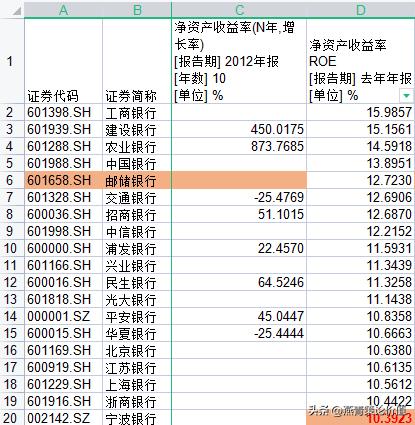Select cell with value 45.0447
This screenshot has width=415, height=425.
239,316
